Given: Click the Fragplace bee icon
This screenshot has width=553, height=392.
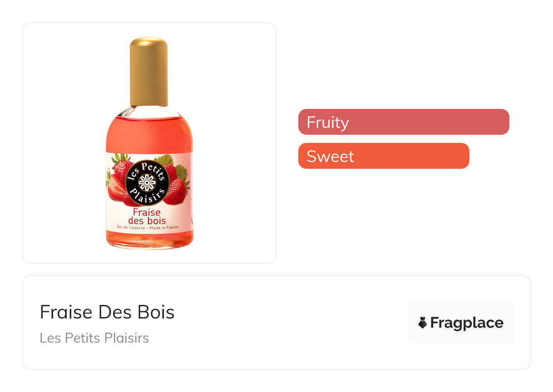Looking at the screenshot, I should [x=423, y=323].
